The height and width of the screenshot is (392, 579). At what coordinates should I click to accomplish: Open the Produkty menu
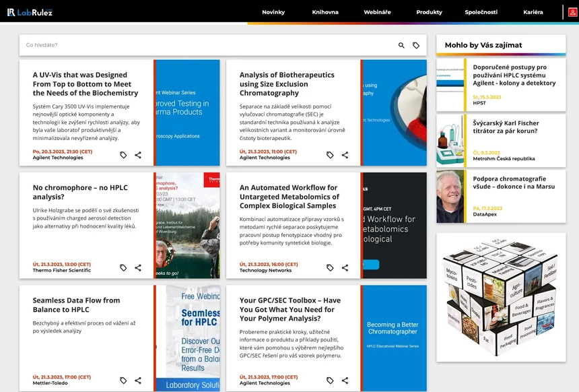click(429, 12)
